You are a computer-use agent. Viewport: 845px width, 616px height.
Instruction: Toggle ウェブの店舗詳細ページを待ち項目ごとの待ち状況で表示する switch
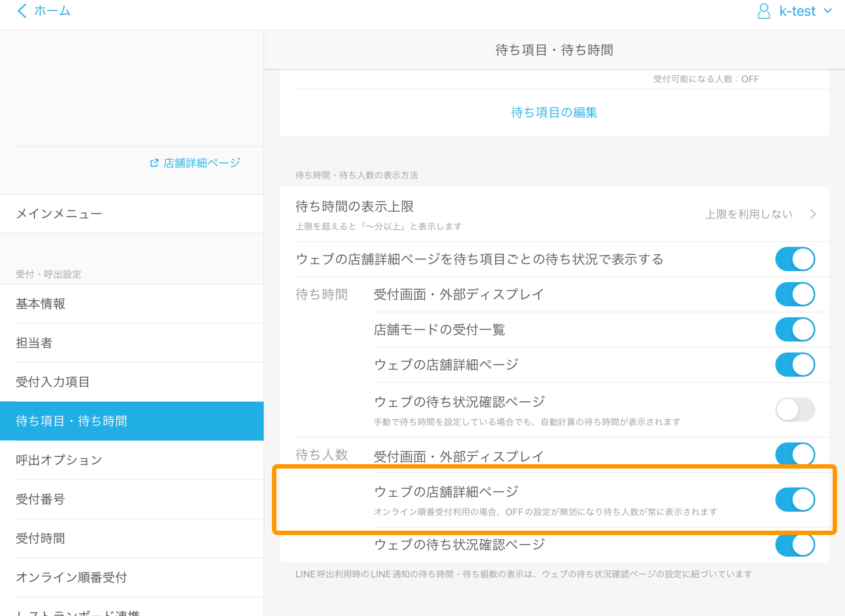click(x=795, y=259)
